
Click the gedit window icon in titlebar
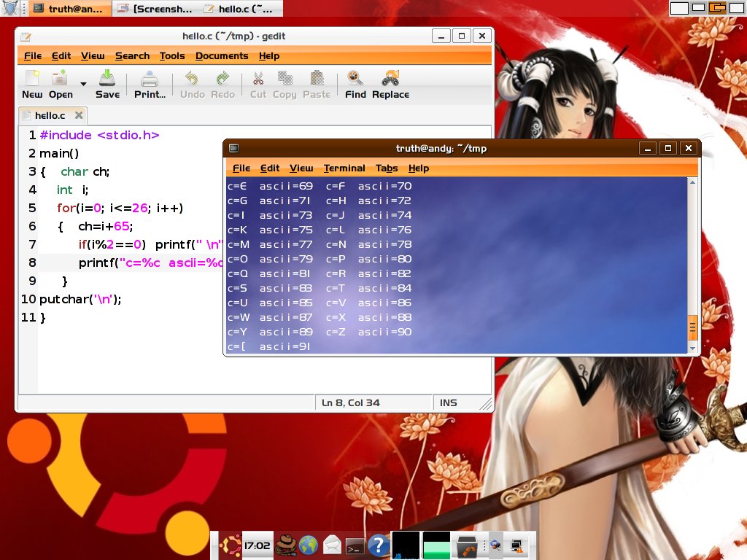[x=26, y=36]
